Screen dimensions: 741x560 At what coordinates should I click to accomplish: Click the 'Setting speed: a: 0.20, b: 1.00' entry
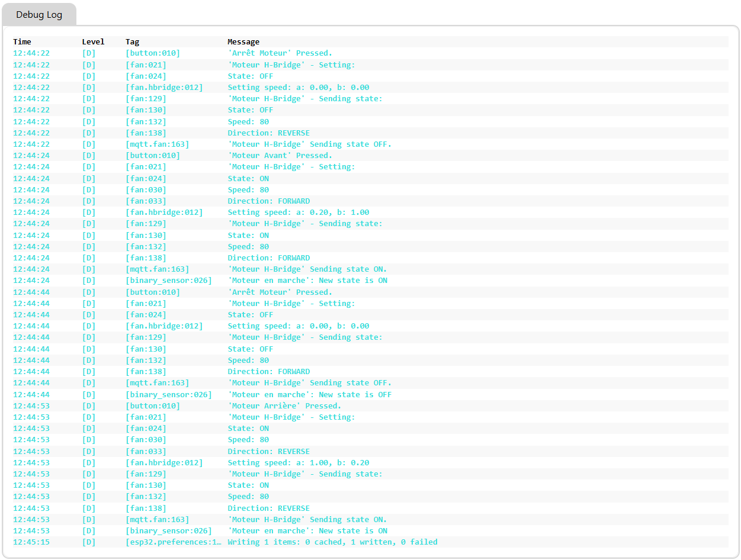click(298, 213)
